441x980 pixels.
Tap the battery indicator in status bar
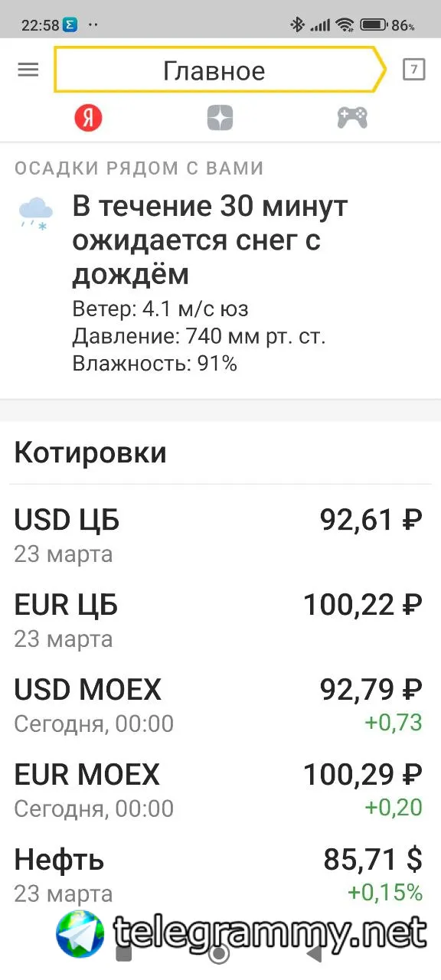374,25
